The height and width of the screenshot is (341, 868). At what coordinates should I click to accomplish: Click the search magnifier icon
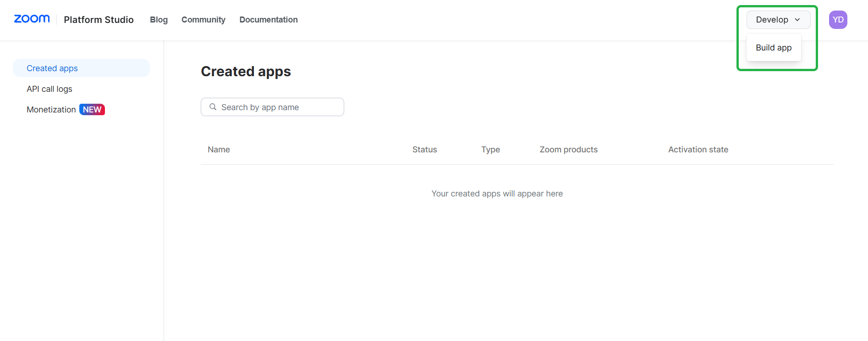point(213,107)
